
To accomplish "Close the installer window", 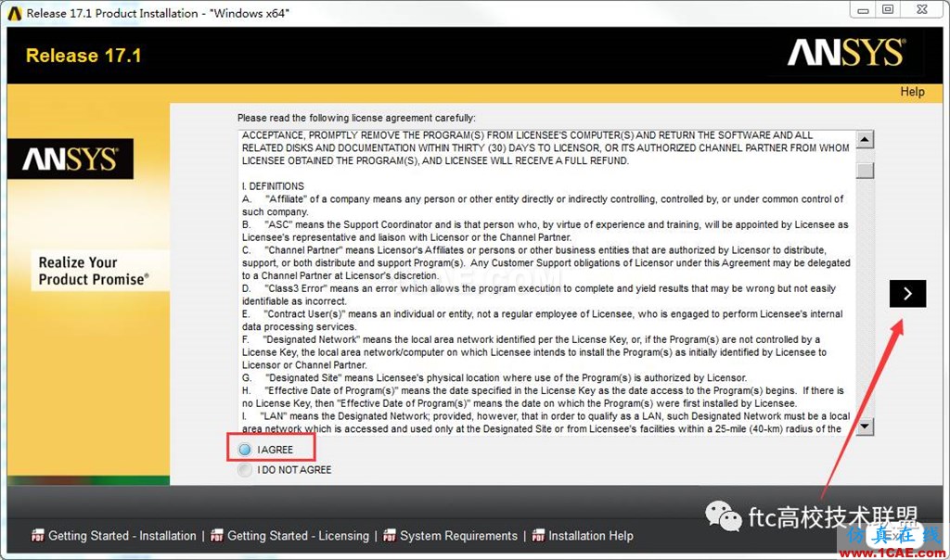I will [x=922, y=9].
